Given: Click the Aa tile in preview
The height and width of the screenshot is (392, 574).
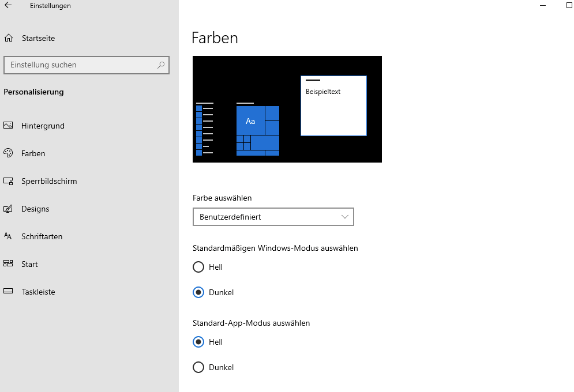Looking at the screenshot, I should point(250,121).
